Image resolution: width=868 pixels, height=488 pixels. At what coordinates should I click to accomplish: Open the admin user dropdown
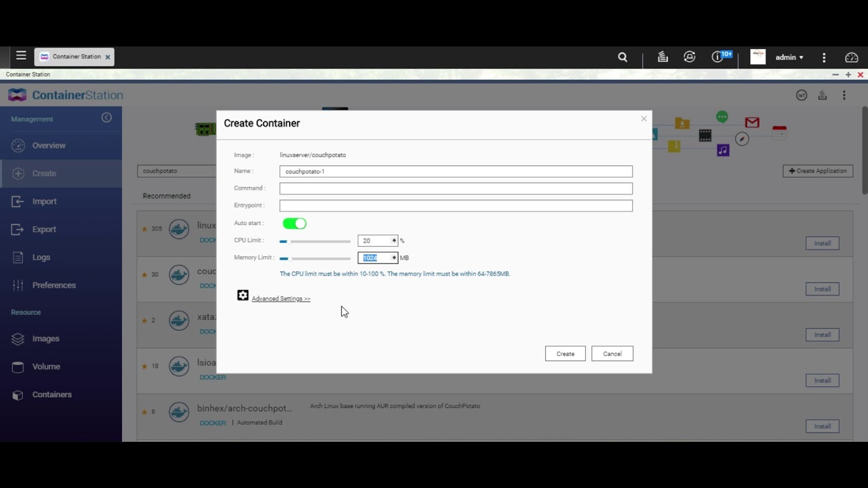point(790,58)
